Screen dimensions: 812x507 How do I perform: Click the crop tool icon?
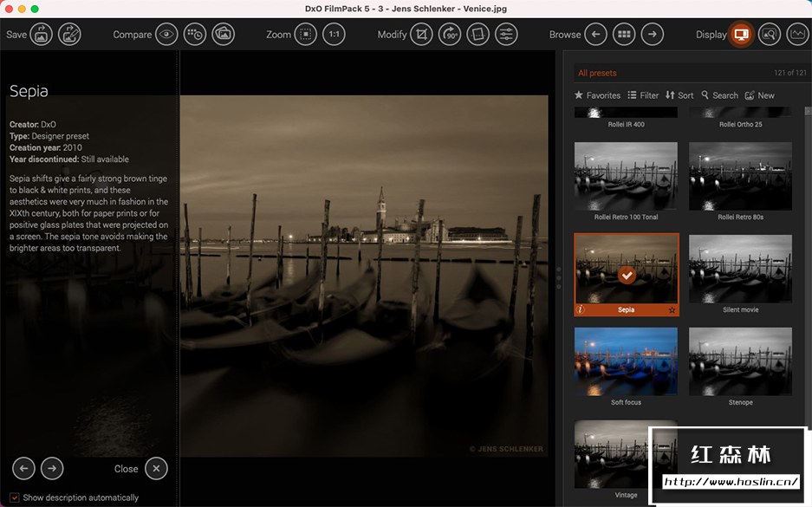pyautogui.click(x=421, y=35)
